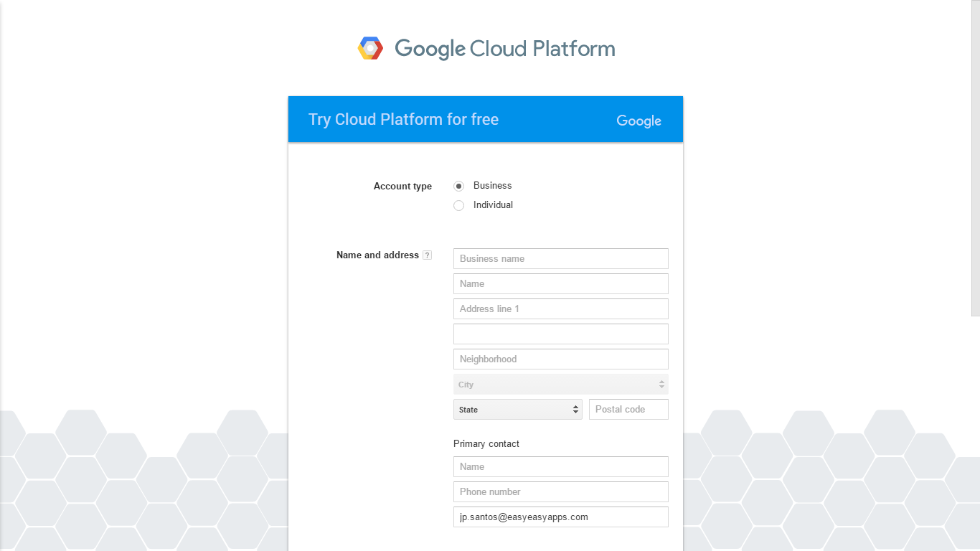Click the blank second address line field

[560, 334]
